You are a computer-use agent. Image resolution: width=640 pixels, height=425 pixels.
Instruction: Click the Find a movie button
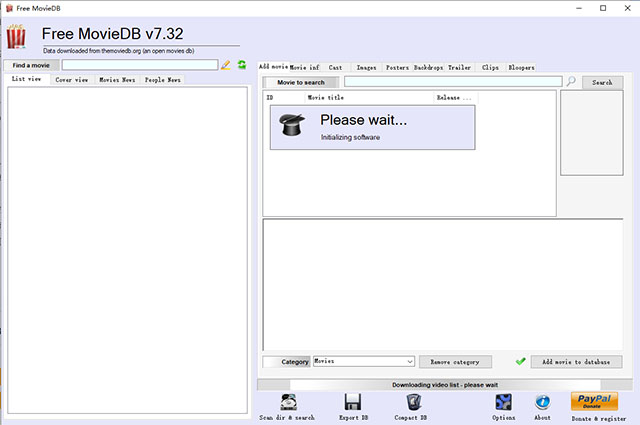coord(31,65)
